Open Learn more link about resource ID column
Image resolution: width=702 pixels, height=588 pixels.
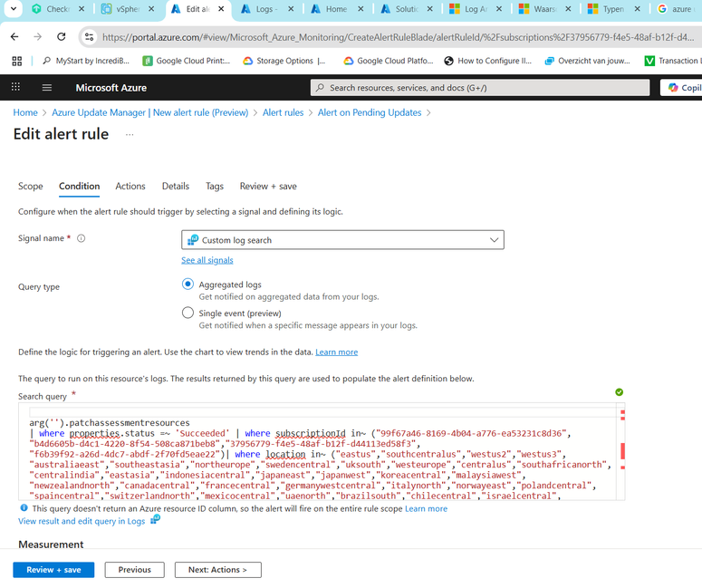427,509
